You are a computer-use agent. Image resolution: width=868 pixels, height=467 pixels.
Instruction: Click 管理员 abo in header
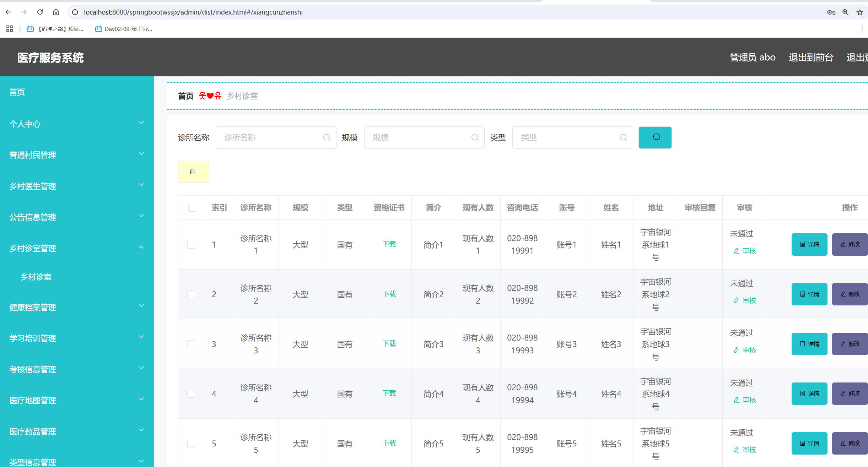753,57
